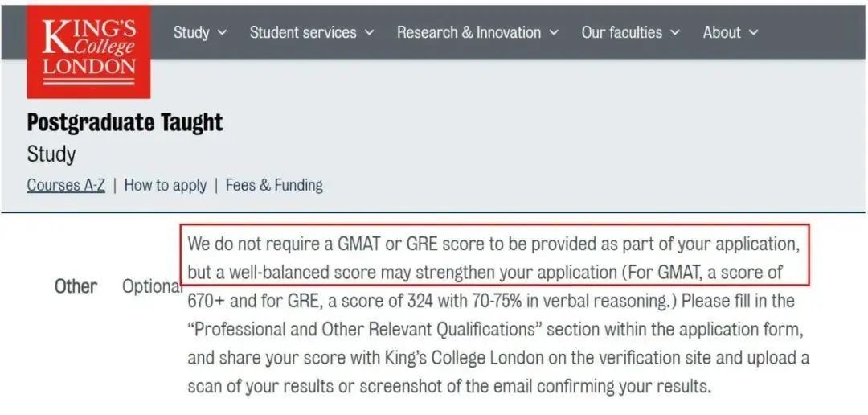
Task: Open the About menu
Action: (x=722, y=32)
